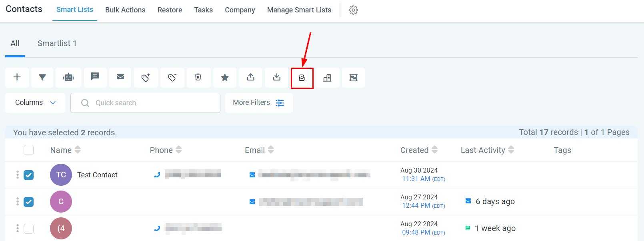644x241 pixels.
Task: Click phone icon in the (4 contact row
Action: coord(157,228)
